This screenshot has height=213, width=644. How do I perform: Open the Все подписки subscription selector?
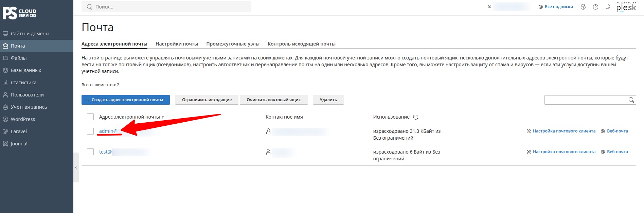click(x=556, y=7)
